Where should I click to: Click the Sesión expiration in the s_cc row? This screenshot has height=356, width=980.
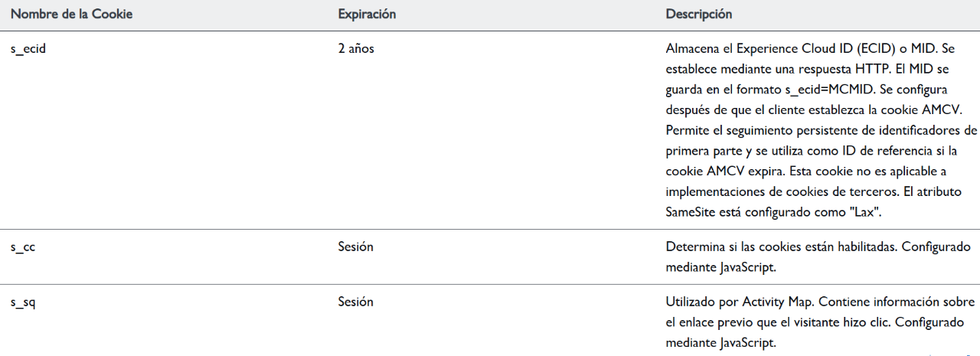tap(356, 247)
